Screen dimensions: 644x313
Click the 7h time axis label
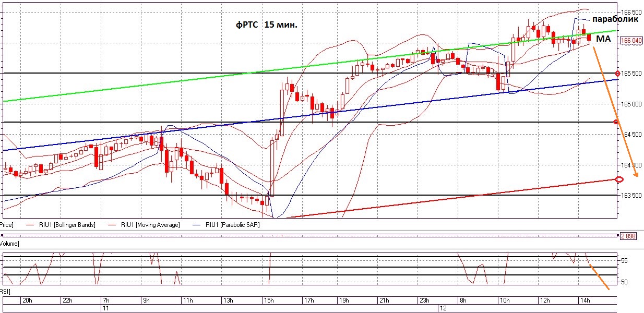tap(106, 300)
